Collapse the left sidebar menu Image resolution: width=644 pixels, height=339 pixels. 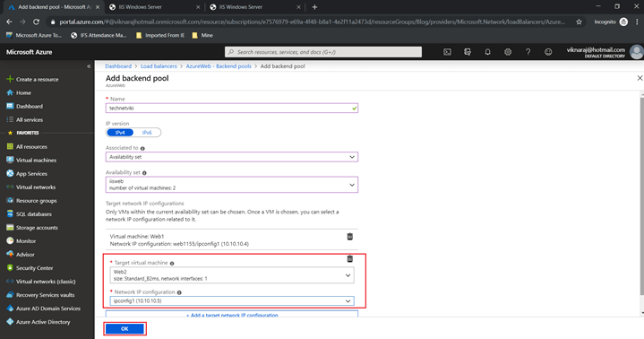(89, 66)
